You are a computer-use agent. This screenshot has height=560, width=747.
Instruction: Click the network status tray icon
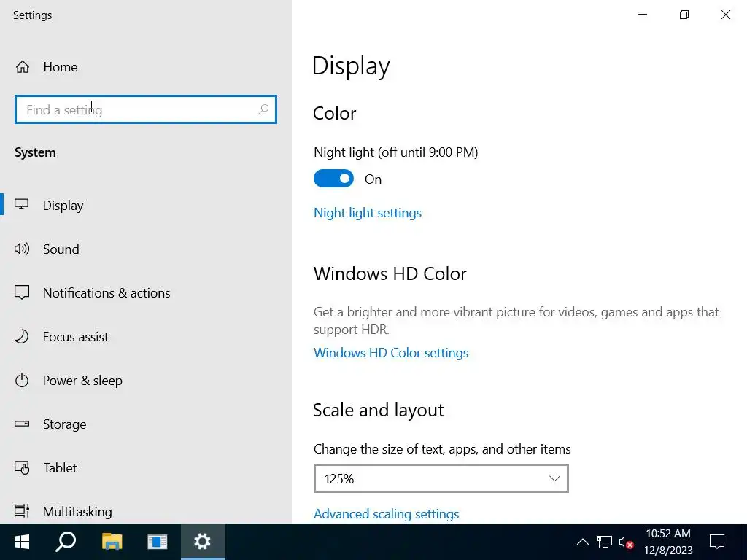pos(605,542)
